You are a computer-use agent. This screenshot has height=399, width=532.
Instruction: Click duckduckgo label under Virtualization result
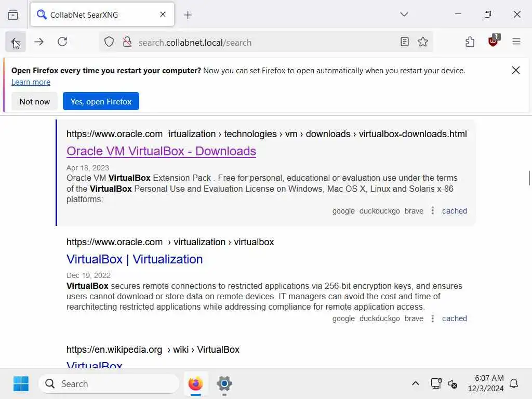380,318
